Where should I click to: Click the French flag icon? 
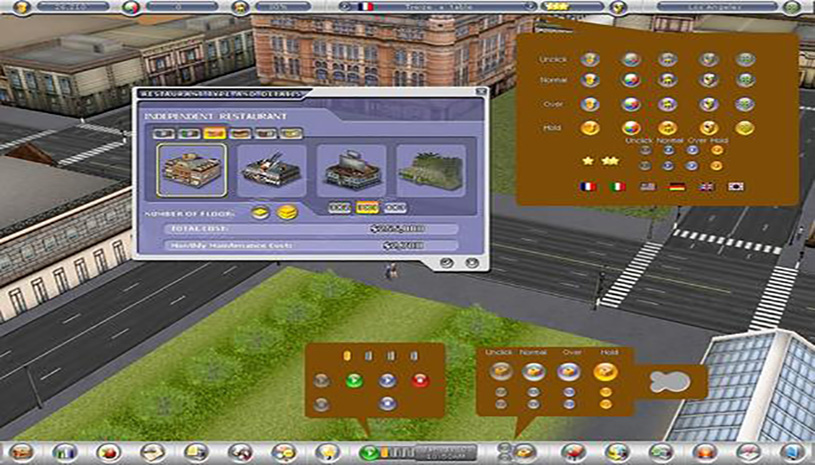click(x=587, y=187)
